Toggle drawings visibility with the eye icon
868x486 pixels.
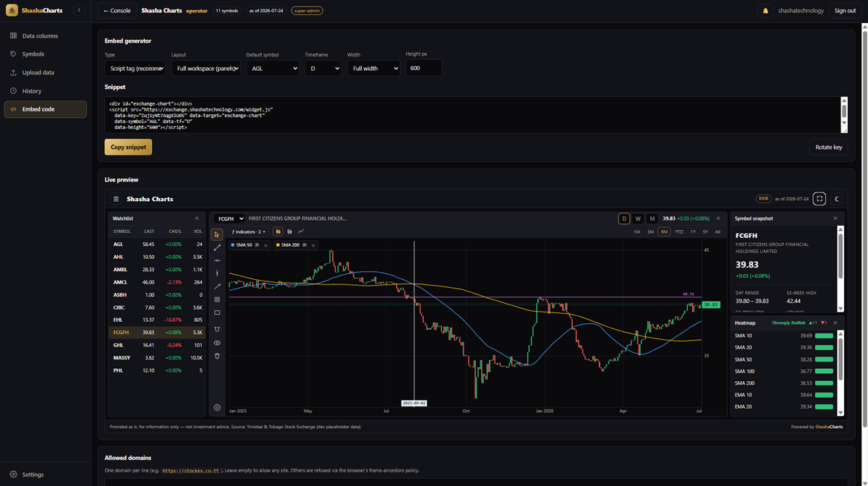[217, 343]
